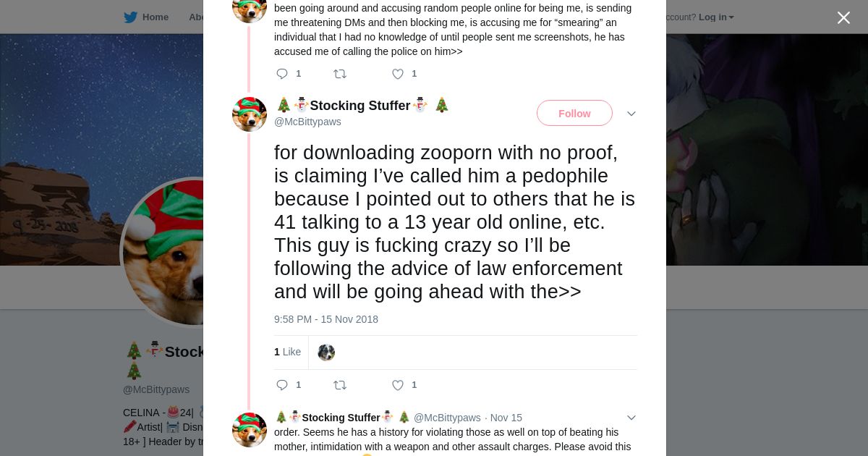
Task: Reply to the main tweet
Action: [x=282, y=385]
